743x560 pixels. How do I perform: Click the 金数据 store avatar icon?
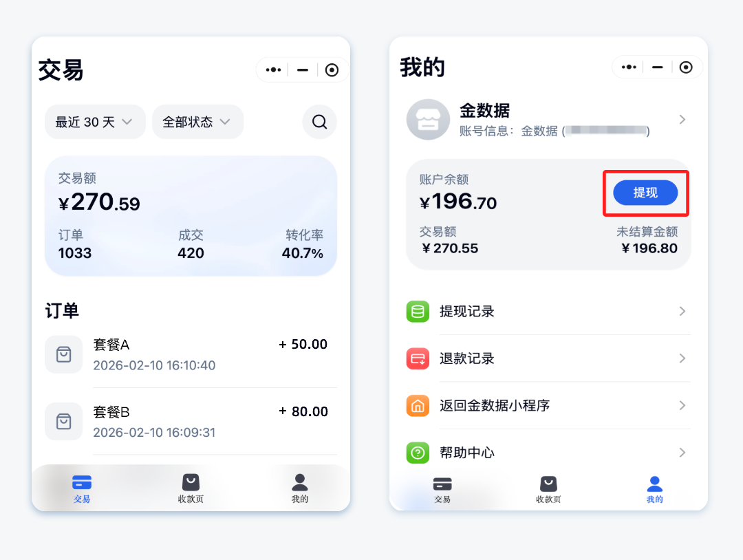[428, 120]
